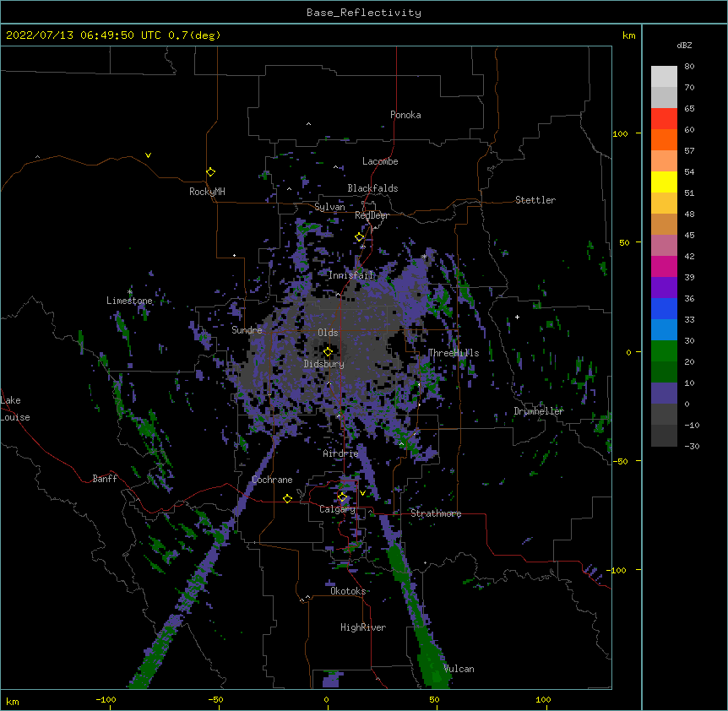Select the blue 33-36 dBZ legend swatch

point(664,308)
